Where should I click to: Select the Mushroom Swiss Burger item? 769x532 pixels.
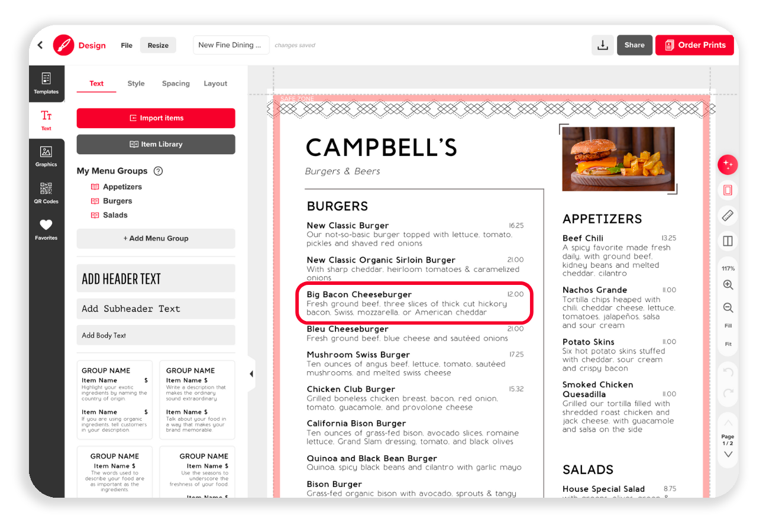(x=415, y=364)
